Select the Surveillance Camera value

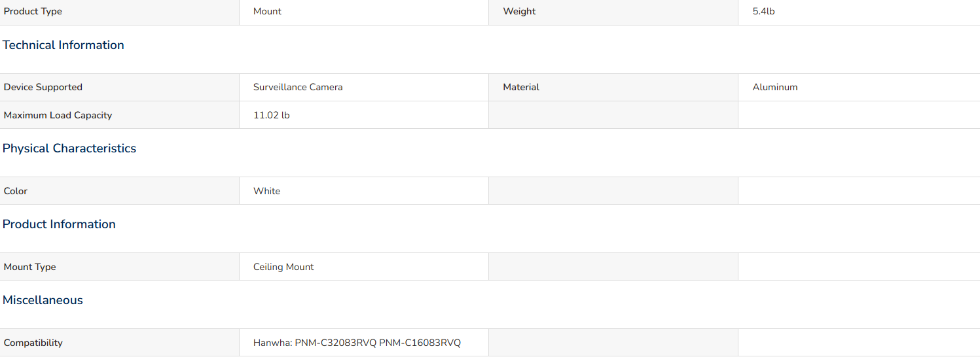click(x=298, y=87)
